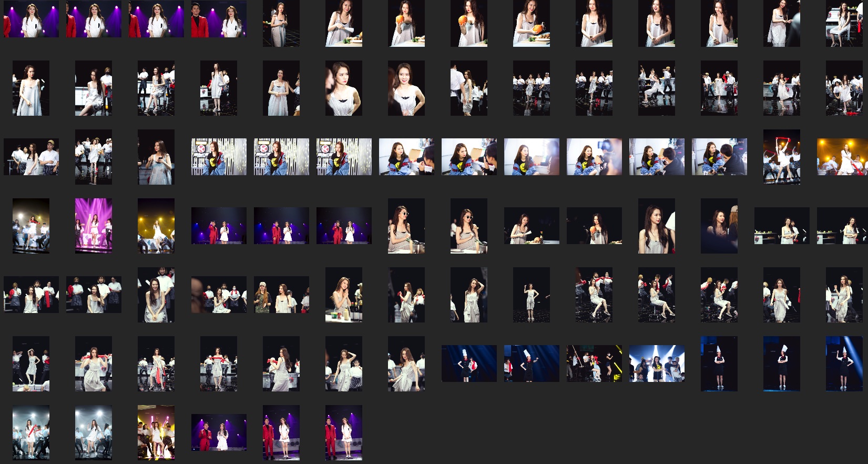Click the first thumbnail in the grid
This screenshot has height=464, width=868.
pyautogui.click(x=31, y=19)
